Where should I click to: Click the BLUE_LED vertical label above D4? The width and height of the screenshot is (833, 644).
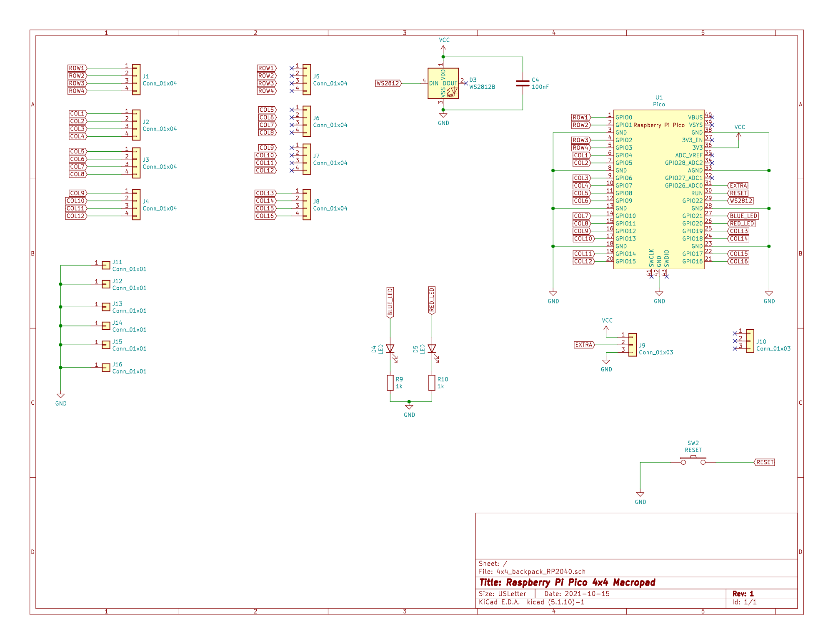(390, 302)
